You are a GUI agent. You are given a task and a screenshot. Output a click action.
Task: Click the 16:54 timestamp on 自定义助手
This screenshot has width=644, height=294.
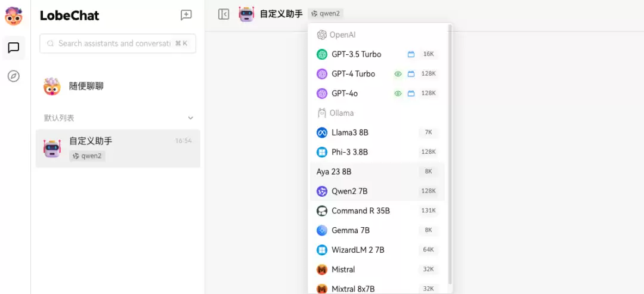tap(184, 141)
